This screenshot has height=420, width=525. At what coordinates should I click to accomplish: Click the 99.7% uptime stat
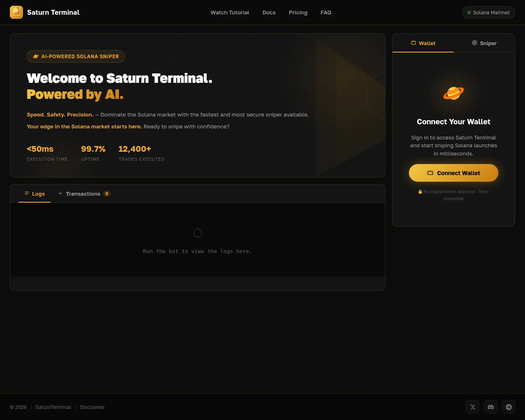93,153
